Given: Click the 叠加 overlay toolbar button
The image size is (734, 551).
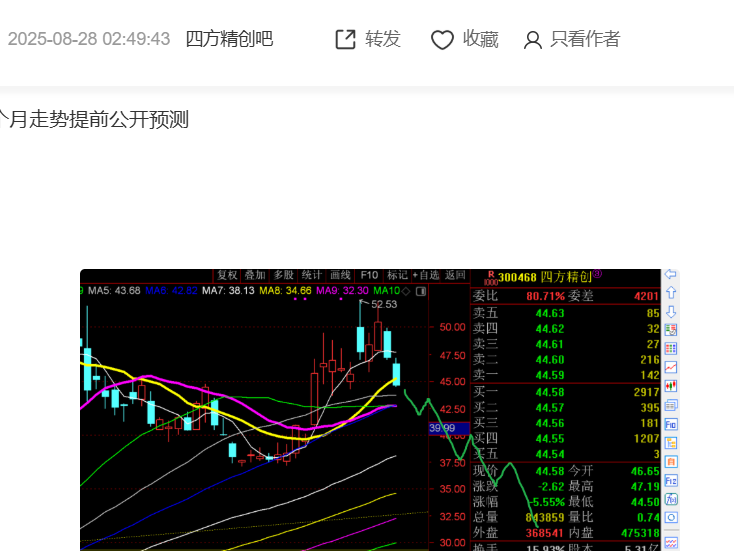Looking at the screenshot, I should [x=255, y=275].
